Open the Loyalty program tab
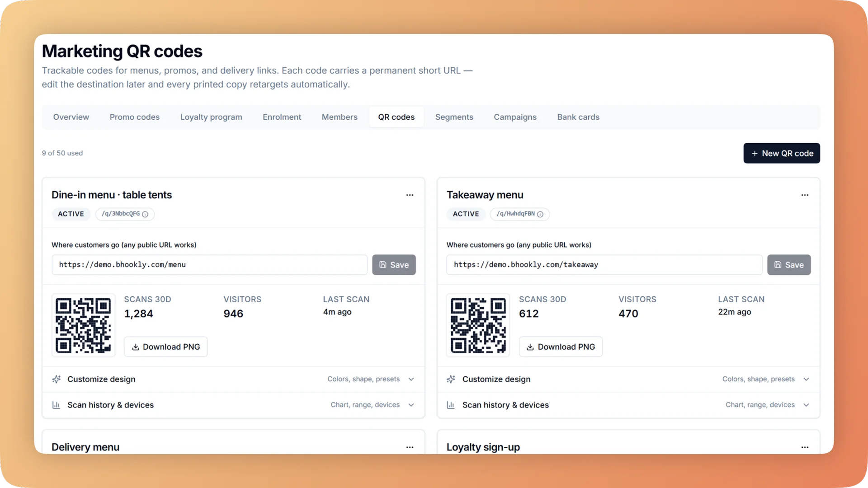Viewport: 868px width, 488px height. click(211, 117)
